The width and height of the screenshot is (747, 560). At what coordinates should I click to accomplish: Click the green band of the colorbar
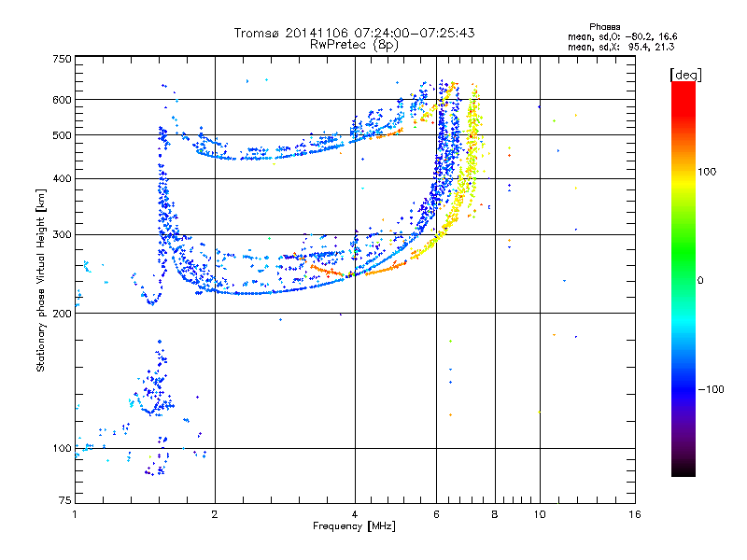pyautogui.click(x=684, y=252)
